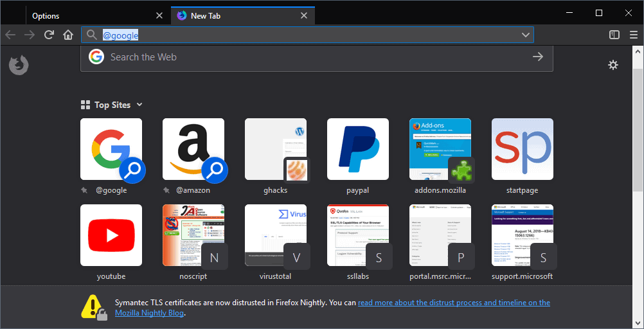Click the page scrollbar down arrow
644x329 pixels.
pos(638,323)
